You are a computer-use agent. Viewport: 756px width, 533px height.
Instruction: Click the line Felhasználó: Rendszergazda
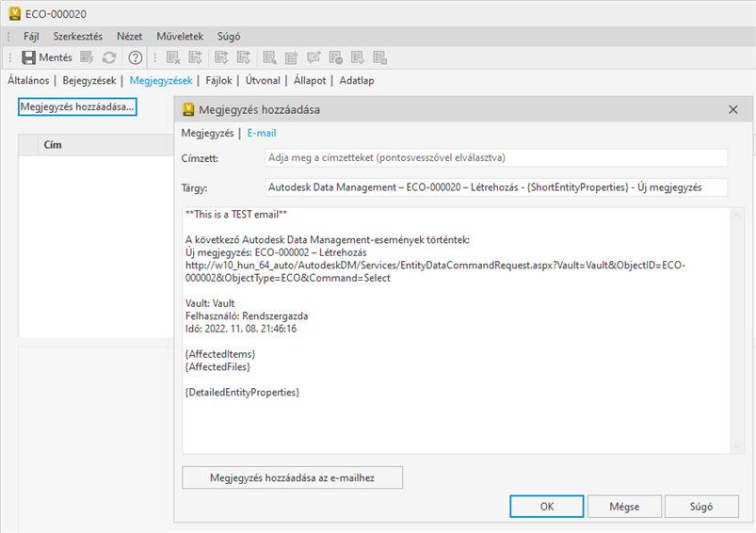(x=247, y=316)
